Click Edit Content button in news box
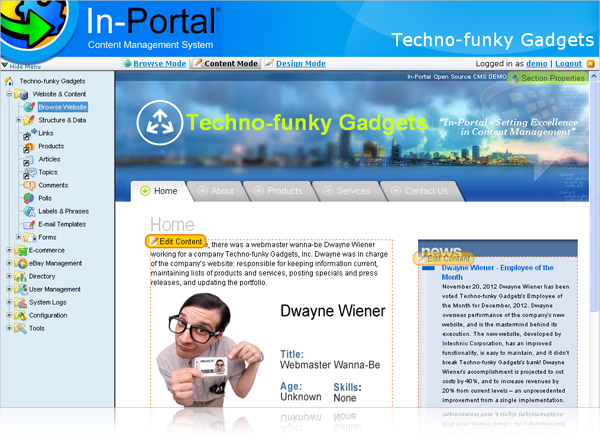600x438 pixels. 443,259
